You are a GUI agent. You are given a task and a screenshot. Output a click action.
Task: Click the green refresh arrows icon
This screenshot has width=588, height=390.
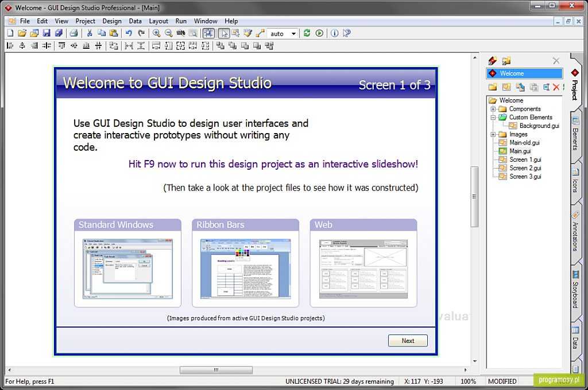pos(307,33)
